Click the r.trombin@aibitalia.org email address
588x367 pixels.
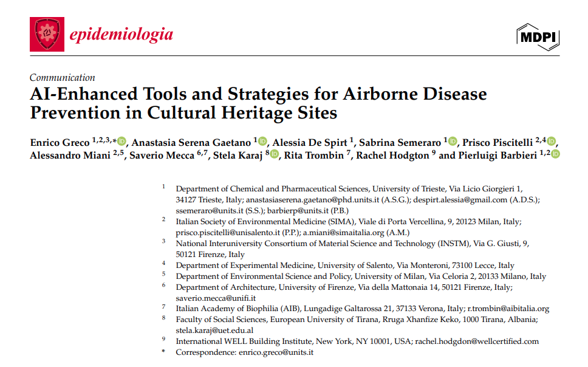pyautogui.click(x=508, y=309)
